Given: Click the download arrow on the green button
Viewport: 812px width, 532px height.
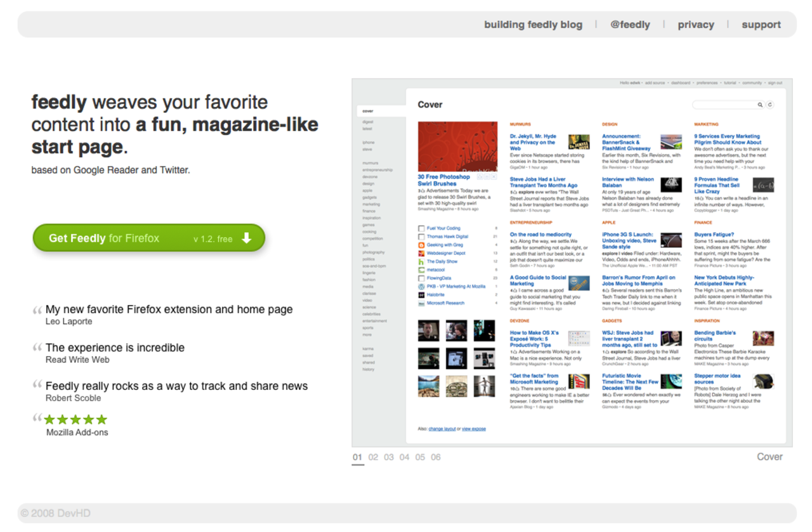Looking at the screenshot, I should click(x=247, y=238).
